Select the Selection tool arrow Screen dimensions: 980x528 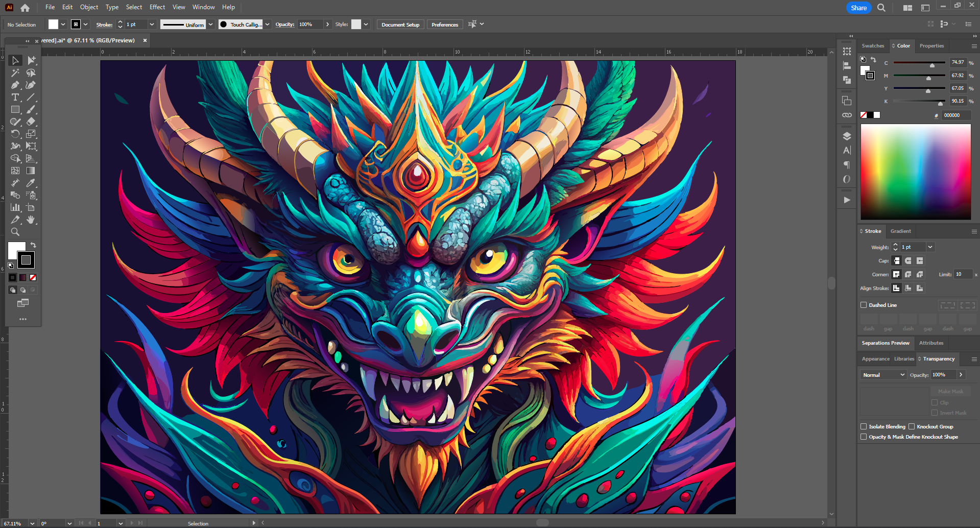pos(15,60)
